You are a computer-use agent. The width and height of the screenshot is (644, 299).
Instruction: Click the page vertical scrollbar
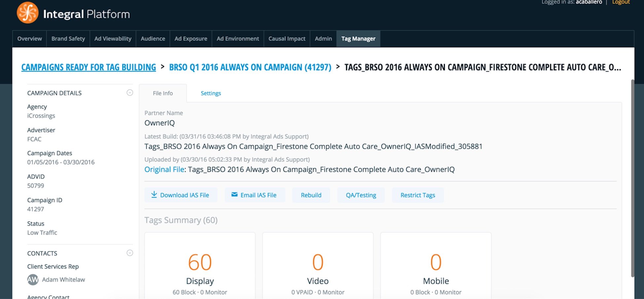632,178
